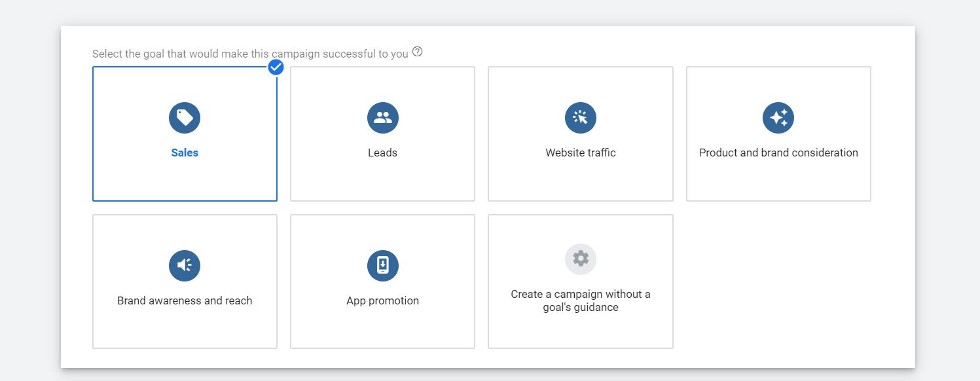980x381 pixels.
Task: Select Product and brand consideration label
Action: click(x=778, y=153)
